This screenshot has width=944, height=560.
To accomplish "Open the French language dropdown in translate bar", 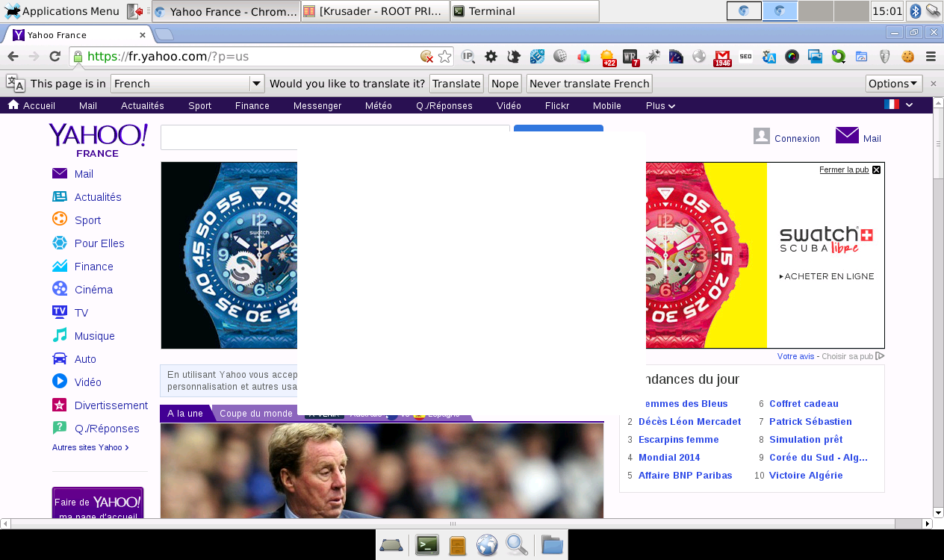I will 187,84.
